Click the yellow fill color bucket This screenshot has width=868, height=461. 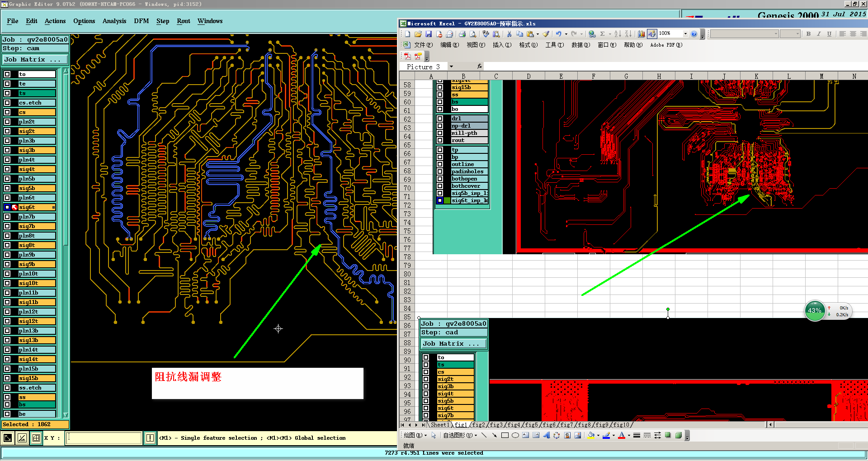pos(591,436)
